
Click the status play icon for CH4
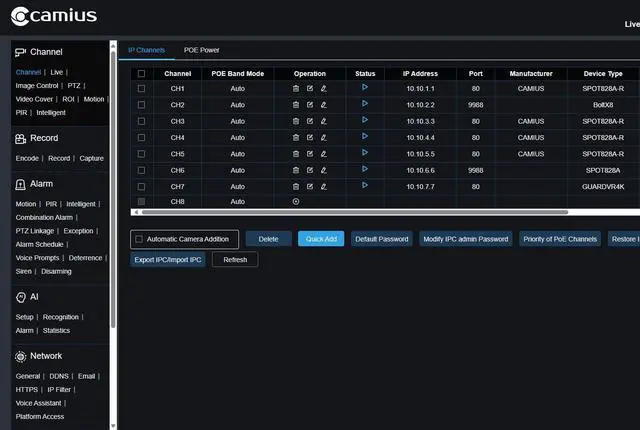coord(365,136)
